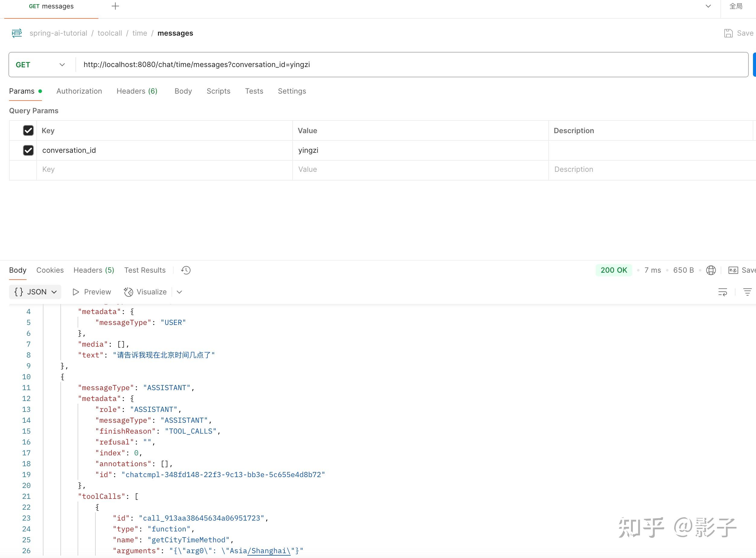
Task: Click the network globe icon
Action: click(711, 270)
